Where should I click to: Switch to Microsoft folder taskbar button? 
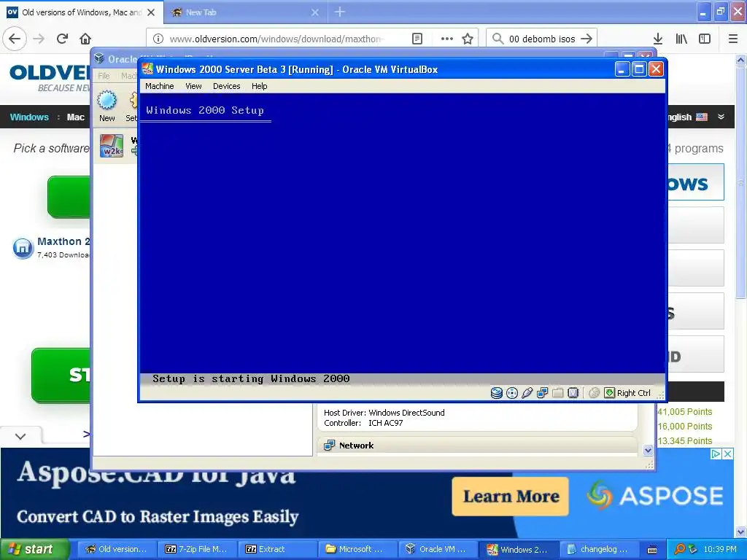[356, 549]
